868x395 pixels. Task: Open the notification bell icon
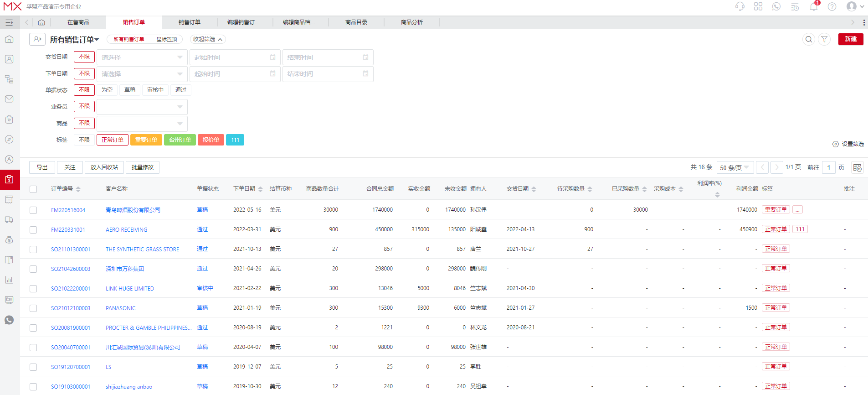(813, 6)
